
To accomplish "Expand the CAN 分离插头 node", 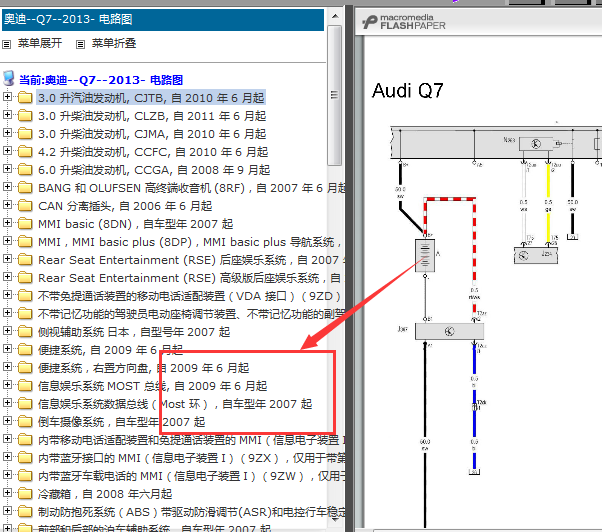I will point(7,205).
